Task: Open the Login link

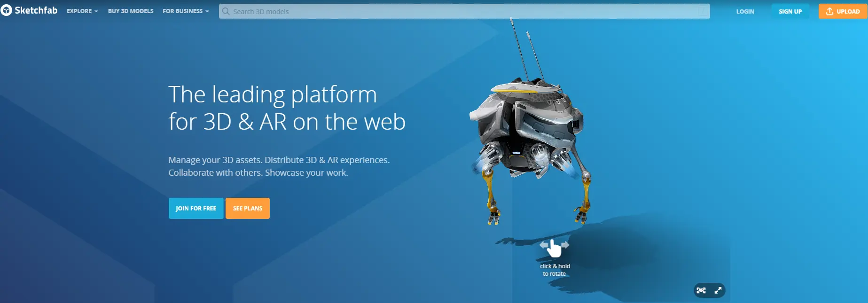Action: coord(745,11)
